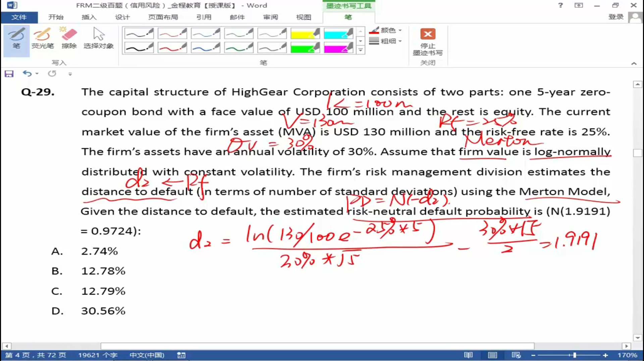644x361 pixels.
Task: Select the yellow highlighter swatch
Action: [305, 34]
